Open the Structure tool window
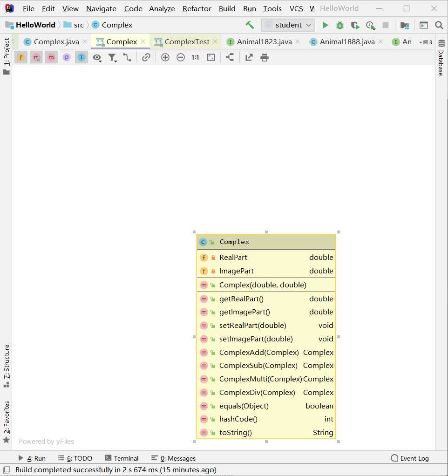Image resolution: width=448 pixels, height=476 pixels. (7, 366)
